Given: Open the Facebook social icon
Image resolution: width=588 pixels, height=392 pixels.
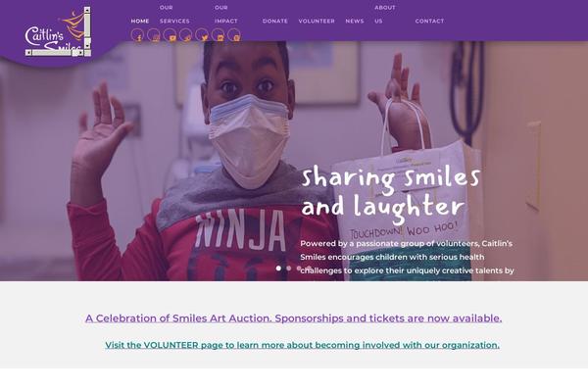Looking at the screenshot, I should [137, 35].
